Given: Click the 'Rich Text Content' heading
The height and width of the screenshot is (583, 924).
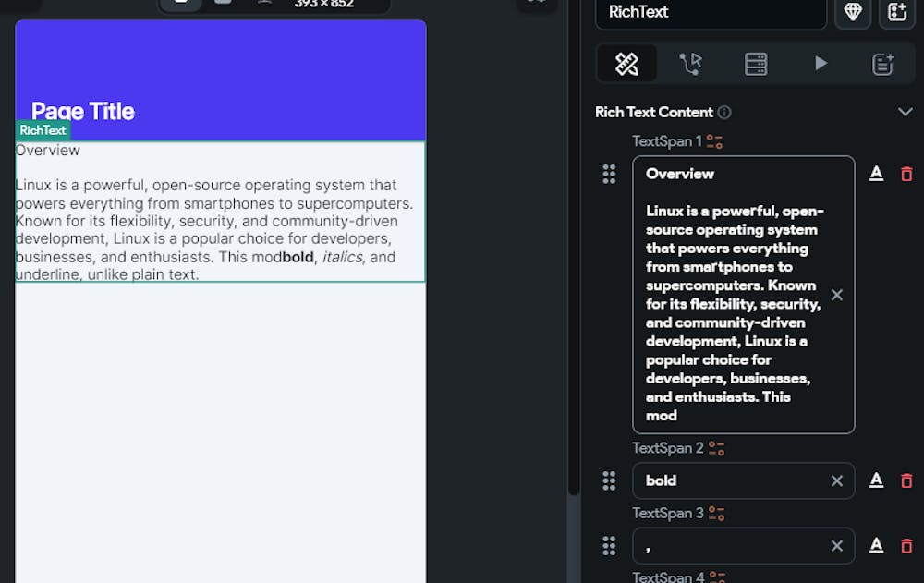Looking at the screenshot, I should 654,112.
